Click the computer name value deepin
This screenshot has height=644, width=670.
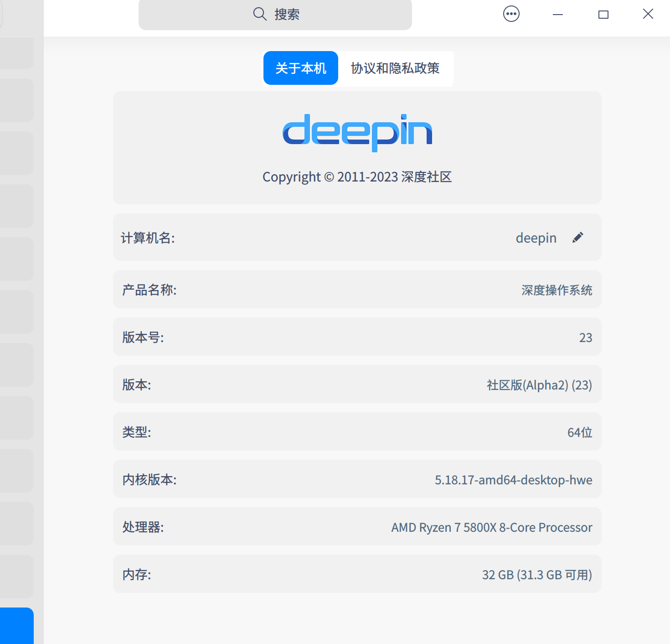(536, 238)
